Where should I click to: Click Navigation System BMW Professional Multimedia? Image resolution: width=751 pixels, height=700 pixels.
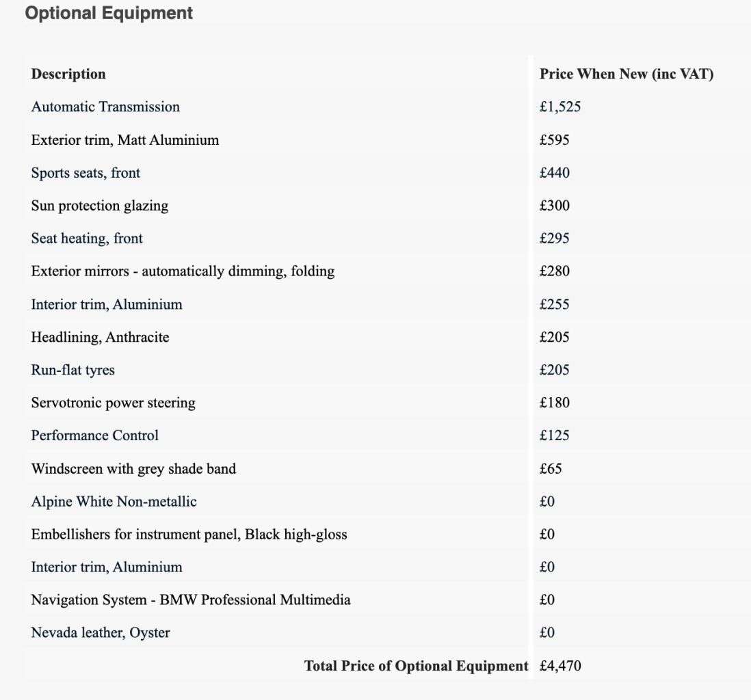tap(191, 600)
